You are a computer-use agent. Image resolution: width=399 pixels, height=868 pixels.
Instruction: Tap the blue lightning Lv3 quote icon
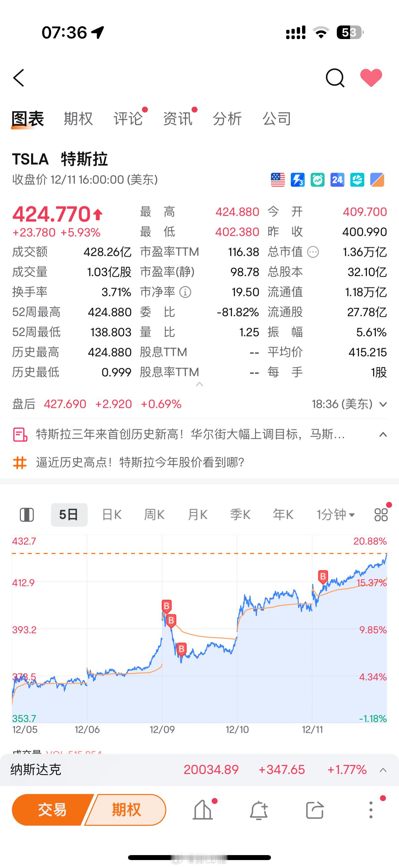pos(298,180)
